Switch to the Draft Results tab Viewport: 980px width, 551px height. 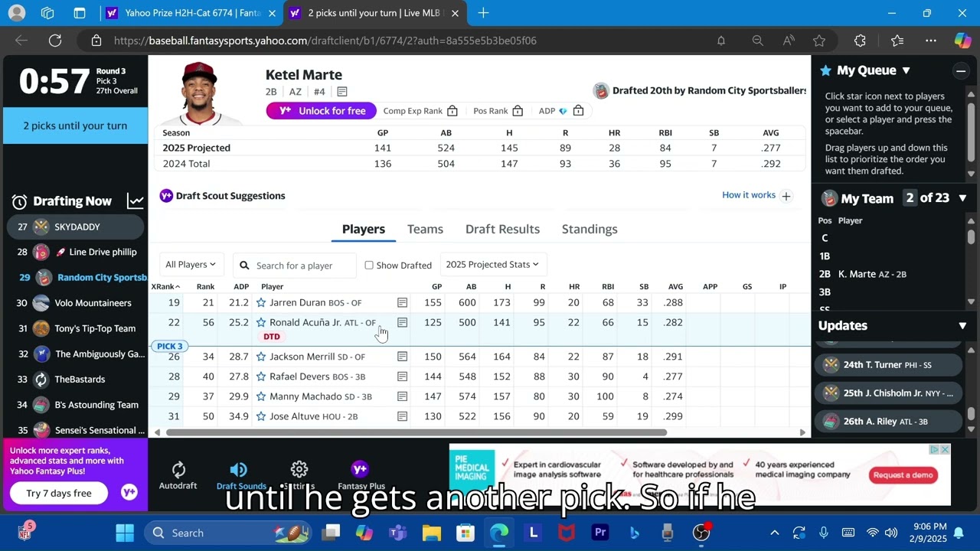coord(502,229)
